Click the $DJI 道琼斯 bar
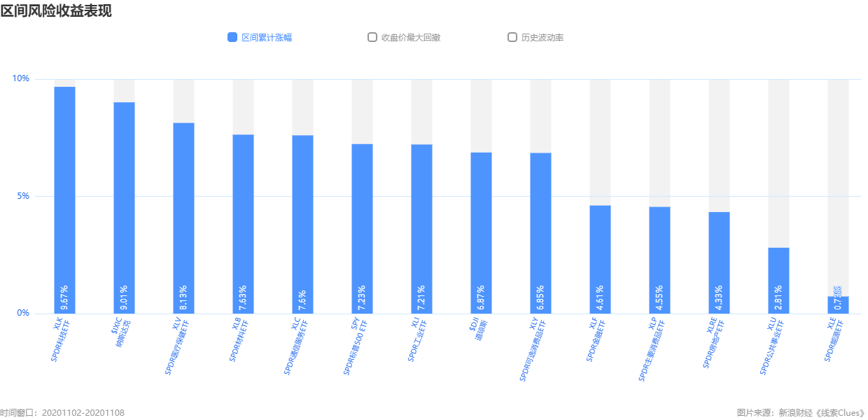This screenshot has width=868, height=420. point(481,232)
